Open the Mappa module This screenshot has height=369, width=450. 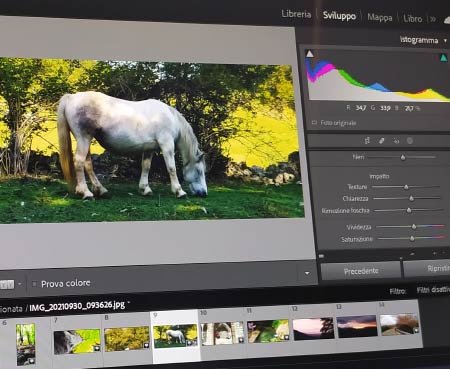point(380,17)
